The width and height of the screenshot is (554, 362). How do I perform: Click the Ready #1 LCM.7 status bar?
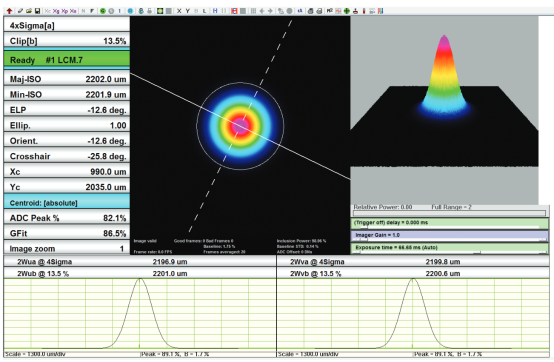point(67,60)
